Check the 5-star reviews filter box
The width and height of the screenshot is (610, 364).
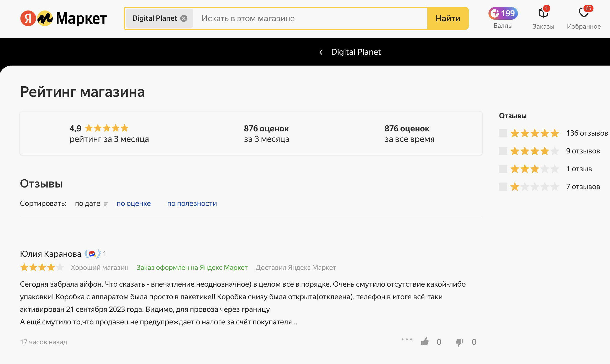(x=503, y=133)
